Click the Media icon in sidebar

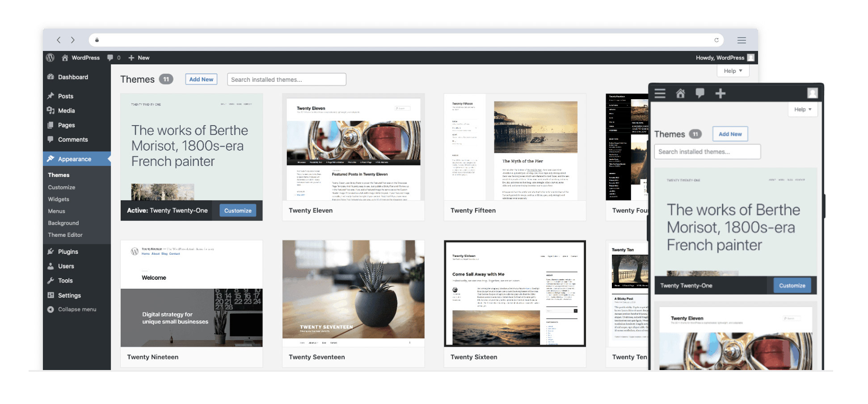pyautogui.click(x=51, y=110)
